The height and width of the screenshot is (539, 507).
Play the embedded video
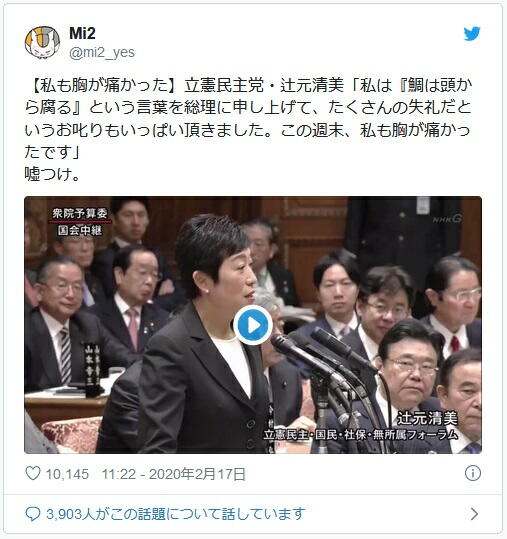(x=253, y=325)
